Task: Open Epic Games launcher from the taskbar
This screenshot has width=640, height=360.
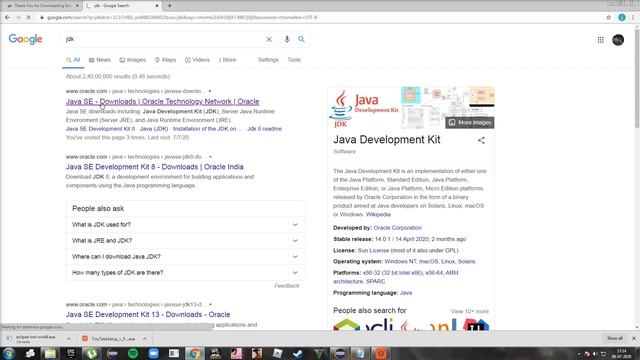Action: pyautogui.click(x=71, y=353)
